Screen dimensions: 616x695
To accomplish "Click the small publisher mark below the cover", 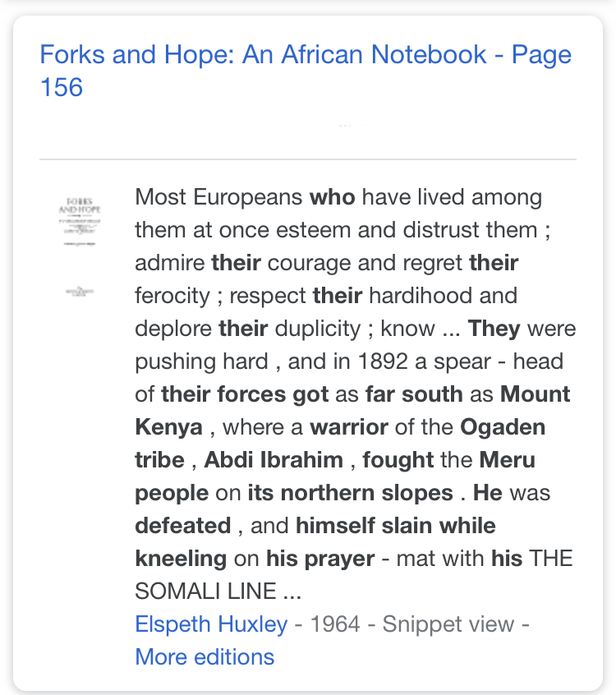I will tap(80, 292).
